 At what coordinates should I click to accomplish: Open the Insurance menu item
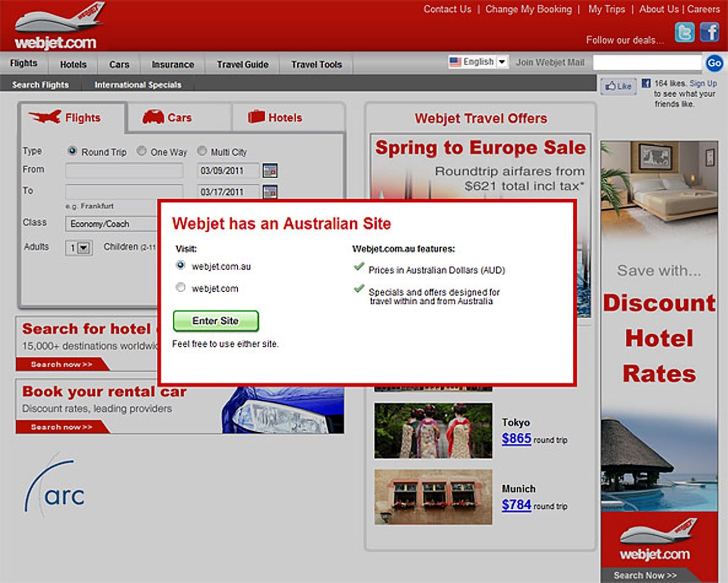point(172,64)
